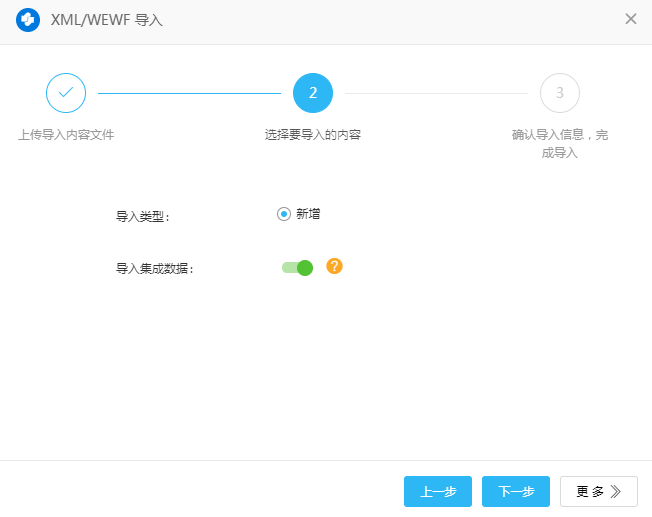Click the double chevron beside 更多
This screenshot has height=517, width=652.
pos(616,492)
